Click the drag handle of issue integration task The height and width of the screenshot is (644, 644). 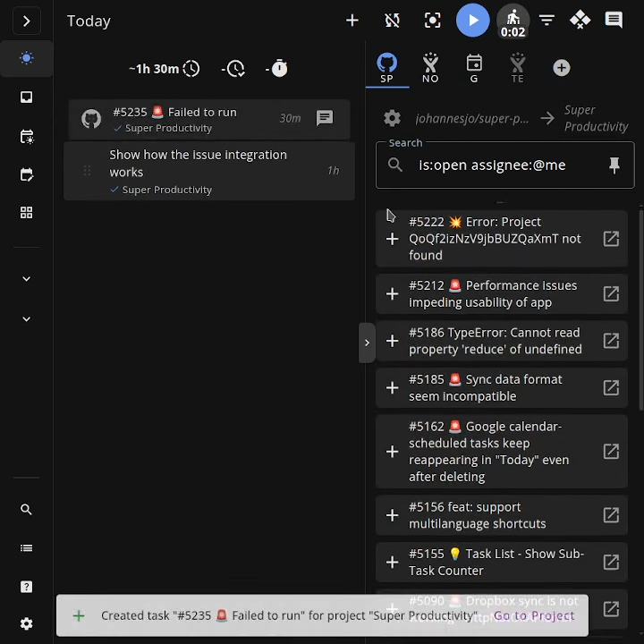tap(87, 171)
